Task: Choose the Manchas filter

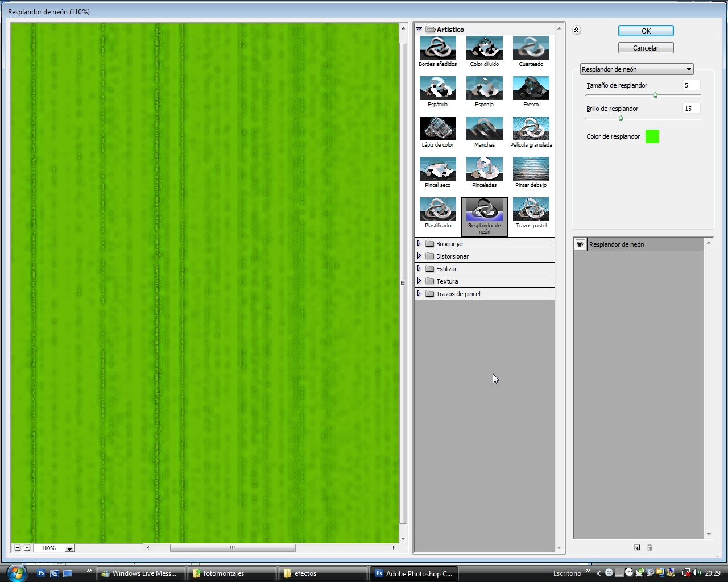Action: [x=484, y=128]
